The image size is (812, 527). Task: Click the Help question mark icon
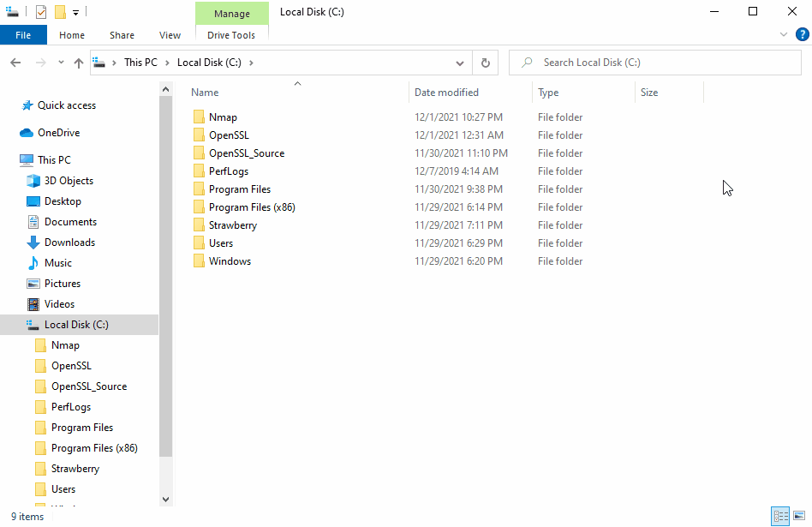point(802,35)
